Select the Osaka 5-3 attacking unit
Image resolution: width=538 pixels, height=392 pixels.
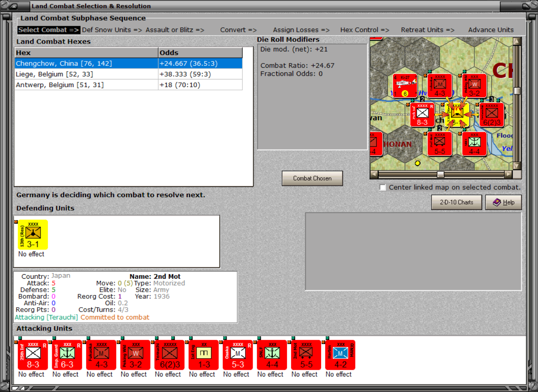(x=238, y=355)
